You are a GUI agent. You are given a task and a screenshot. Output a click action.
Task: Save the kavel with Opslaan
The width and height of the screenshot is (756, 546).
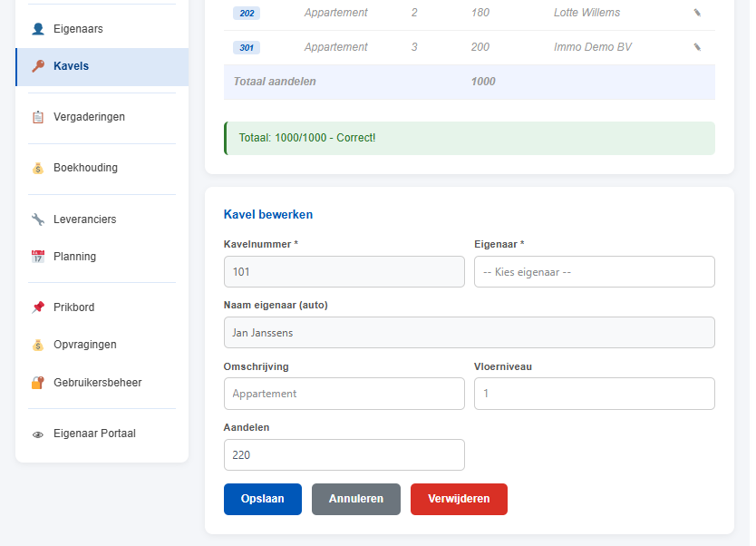tap(262, 499)
